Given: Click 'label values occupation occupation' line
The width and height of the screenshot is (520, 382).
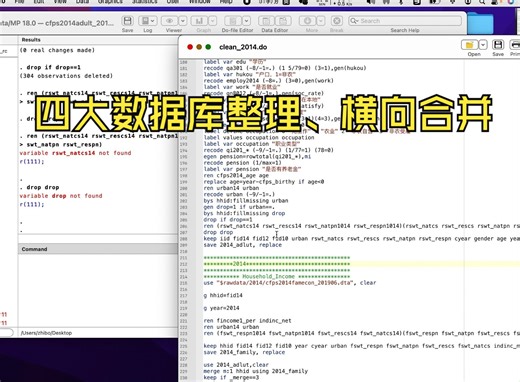Looking at the screenshot, I should pos(259,137).
